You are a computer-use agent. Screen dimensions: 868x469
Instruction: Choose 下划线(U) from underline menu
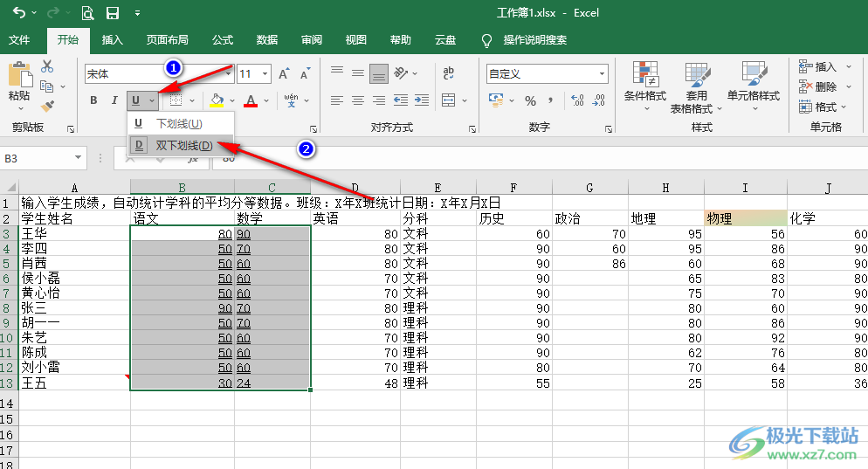coord(181,123)
